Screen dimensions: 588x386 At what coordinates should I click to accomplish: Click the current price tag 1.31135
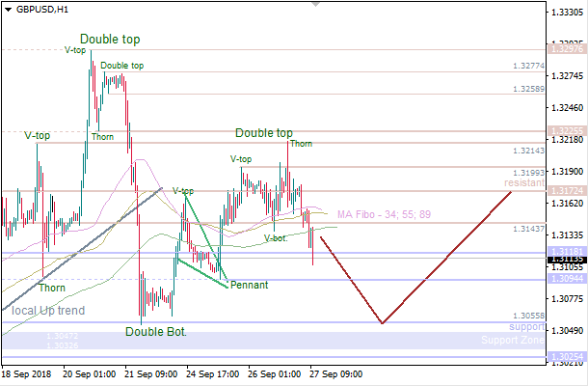565,259
